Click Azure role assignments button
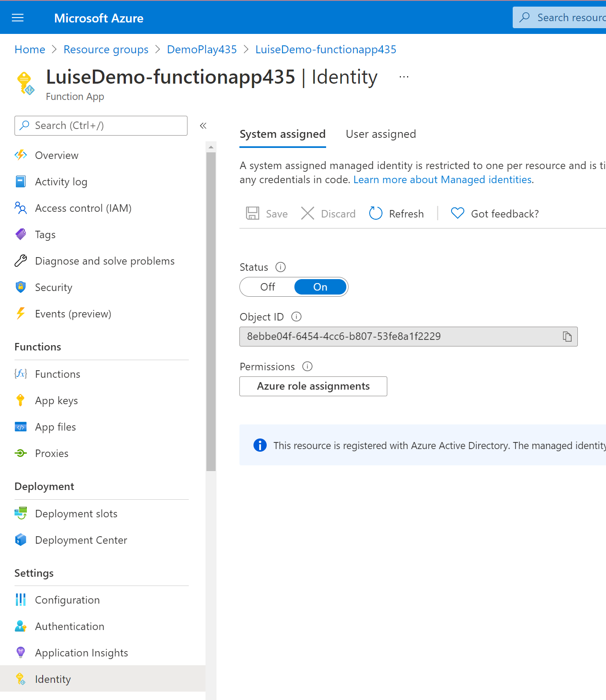The height and width of the screenshot is (700, 606). [313, 386]
